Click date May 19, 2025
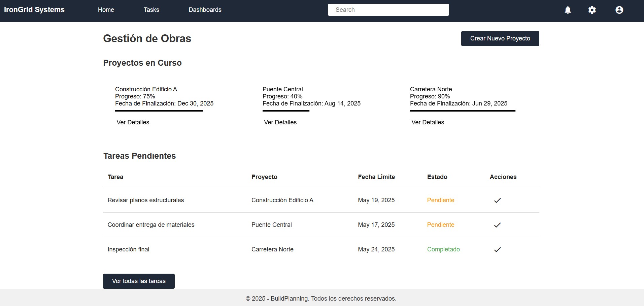Image resolution: width=644 pixels, height=306 pixels. point(376,200)
